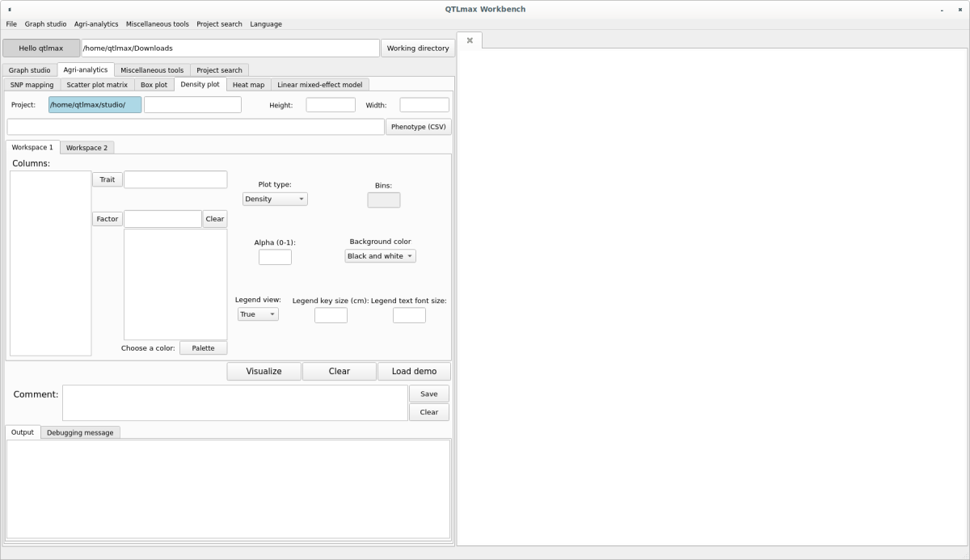This screenshot has height=560, width=970.
Task: Click the Alpha (0-1) input field
Action: 275,257
